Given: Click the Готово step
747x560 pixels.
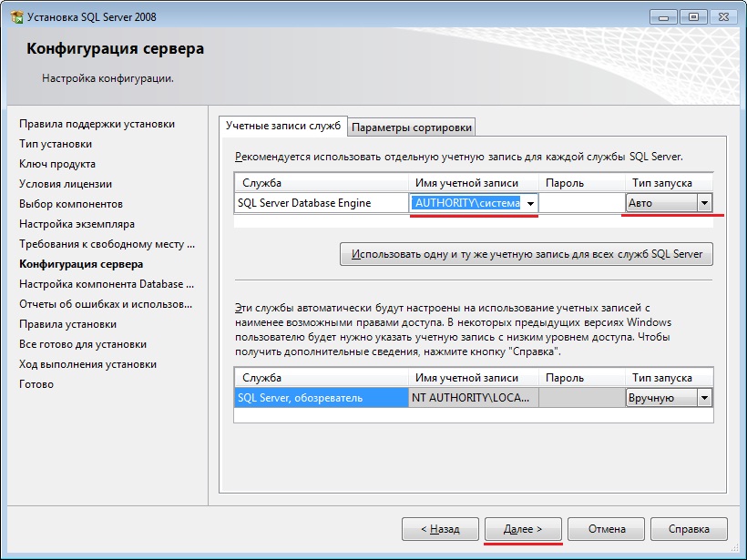Looking at the screenshot, I should pyautogui.click(x=36, y=384).
